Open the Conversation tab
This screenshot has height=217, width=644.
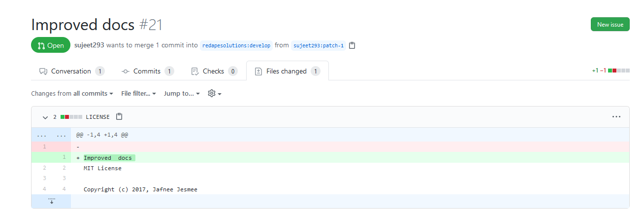(71, 71)
